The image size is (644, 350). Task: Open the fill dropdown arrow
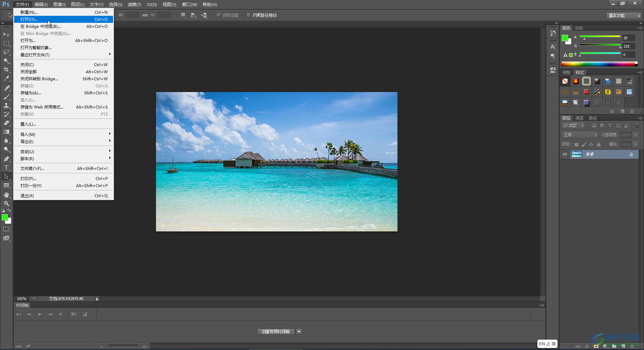click(635, 144)
